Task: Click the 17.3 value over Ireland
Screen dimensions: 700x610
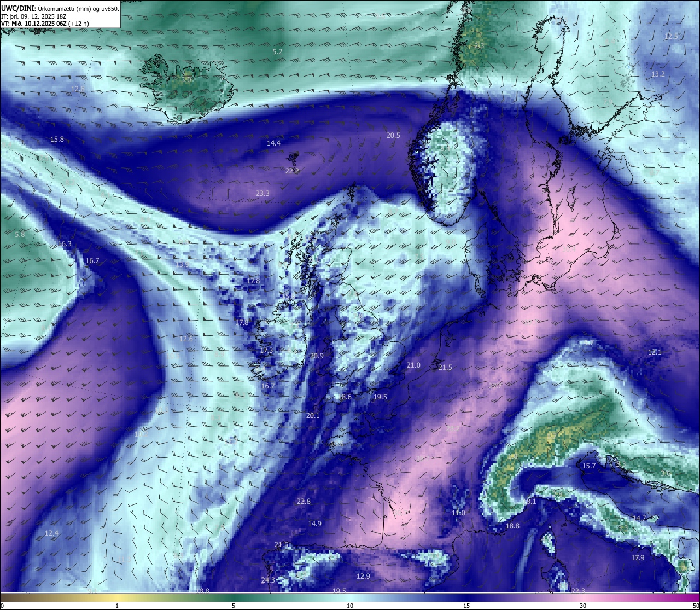Action: tap(266, 351)
